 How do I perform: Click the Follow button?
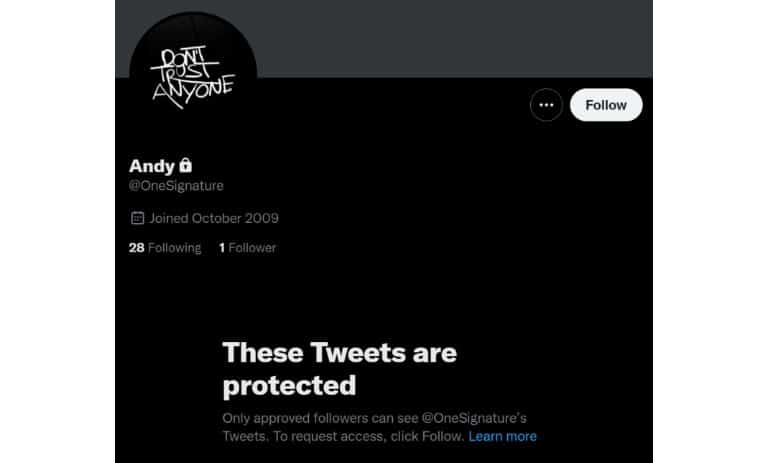coord(606,105)
